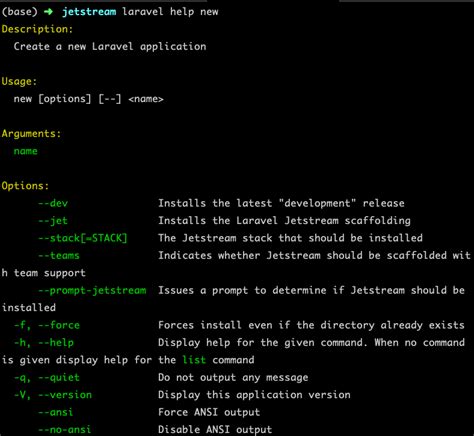Click the 'new [options] [--] <name>' line
This screenshot has height=436, width=474.
tap(89, 99)
